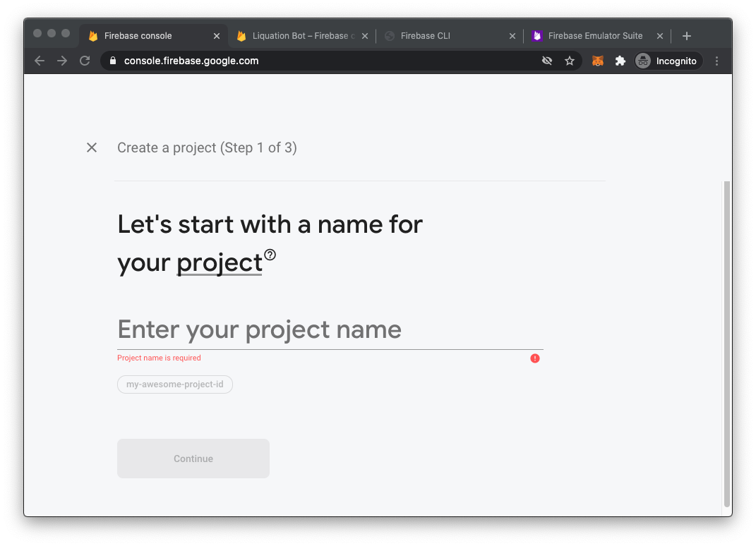Open a new browser tab

click(x=687, y=36)
